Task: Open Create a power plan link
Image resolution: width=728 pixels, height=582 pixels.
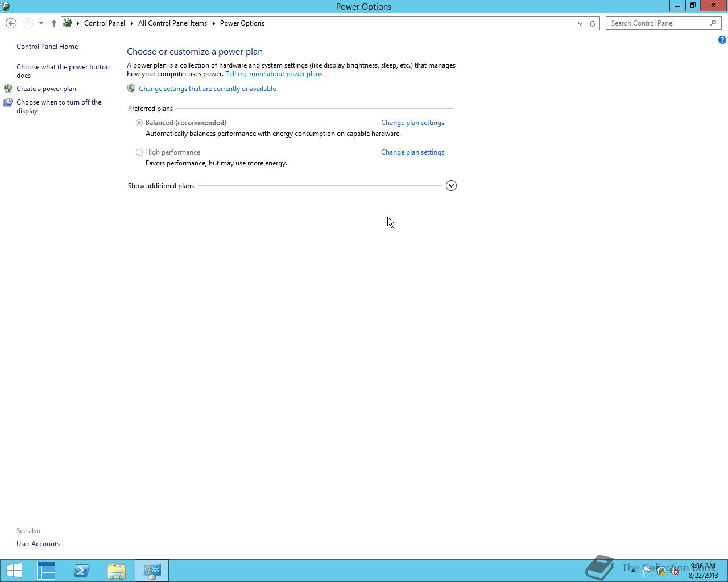Action: pos(46,89)
